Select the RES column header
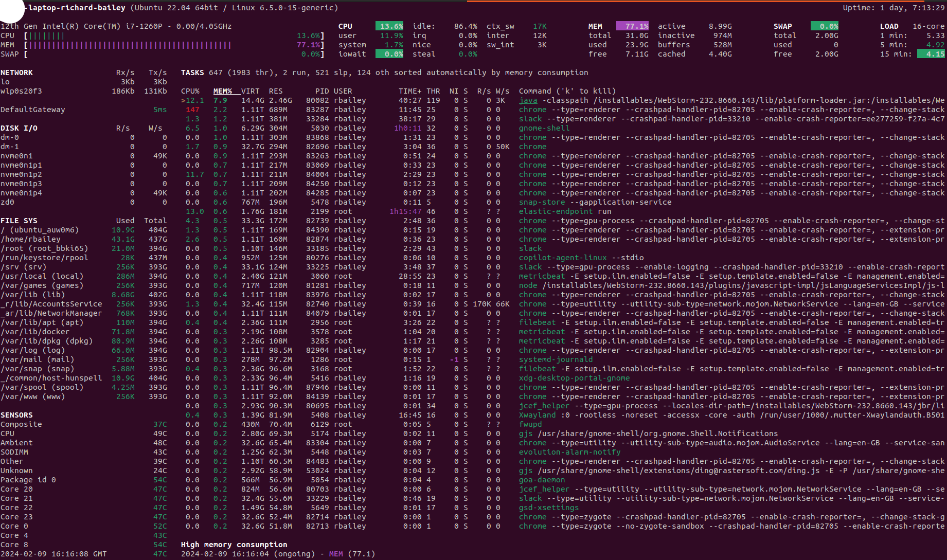947x560 pixels. click(x=276, y=91)
